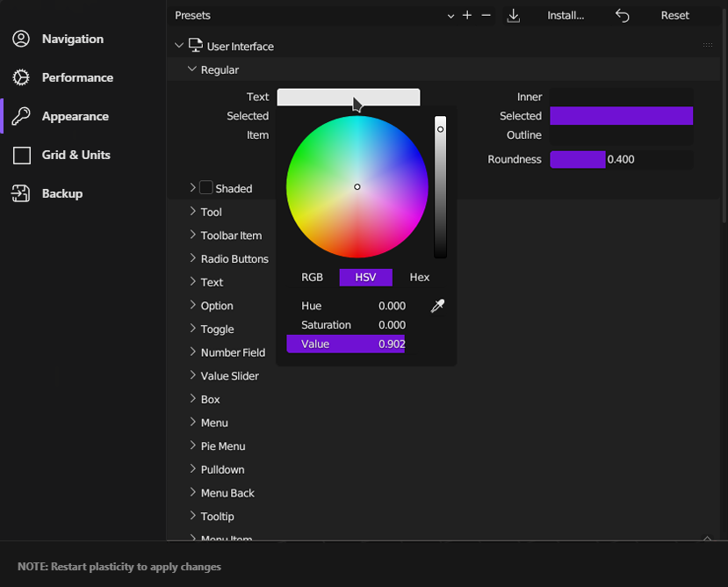This screenshot has height=587, width=728.
Task: Click the eyedropper color sampler icon
Action: tap(437, 306)
